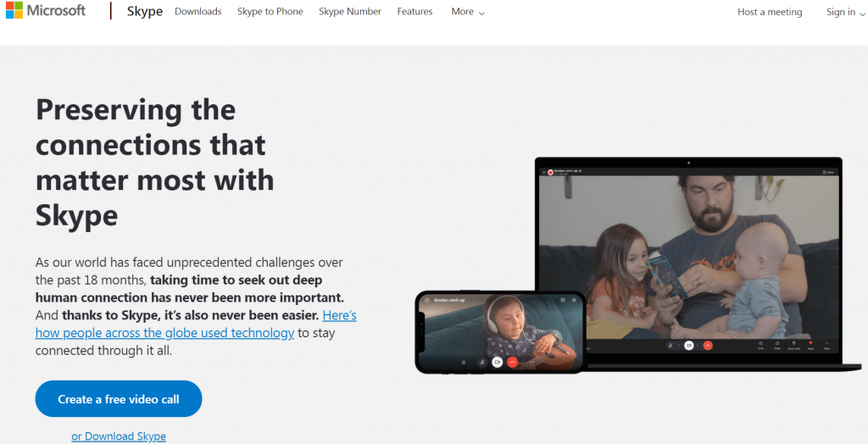Expand the More menu in navigation
The height and width of the screenshot is (444, 868).
tap(468, 12)
